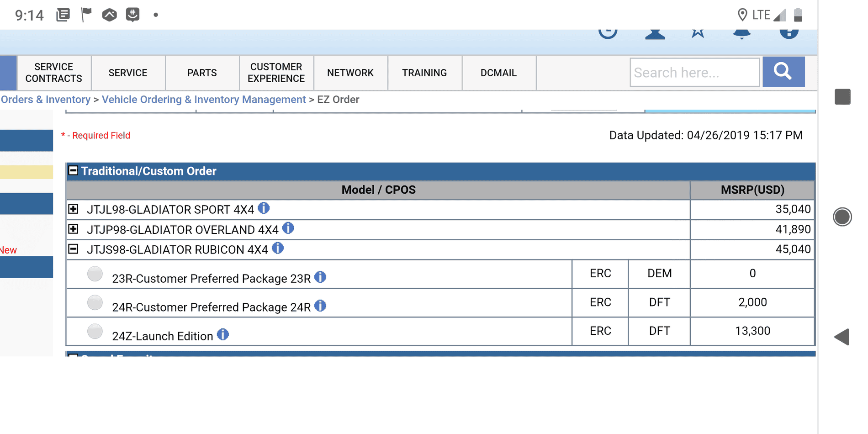The height and width of the screenshot is (434, 868).
Task: Open DCMAIL menu
Action: [499, 73]
